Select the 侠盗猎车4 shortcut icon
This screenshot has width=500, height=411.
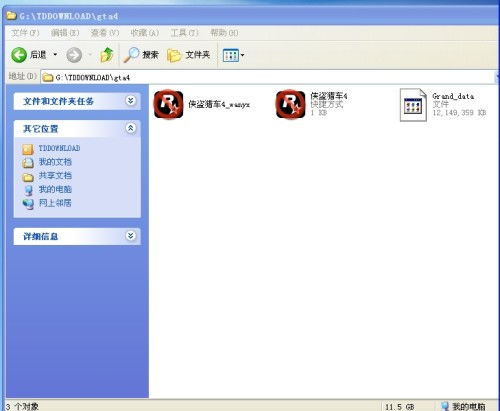click(x=290, y=104)
